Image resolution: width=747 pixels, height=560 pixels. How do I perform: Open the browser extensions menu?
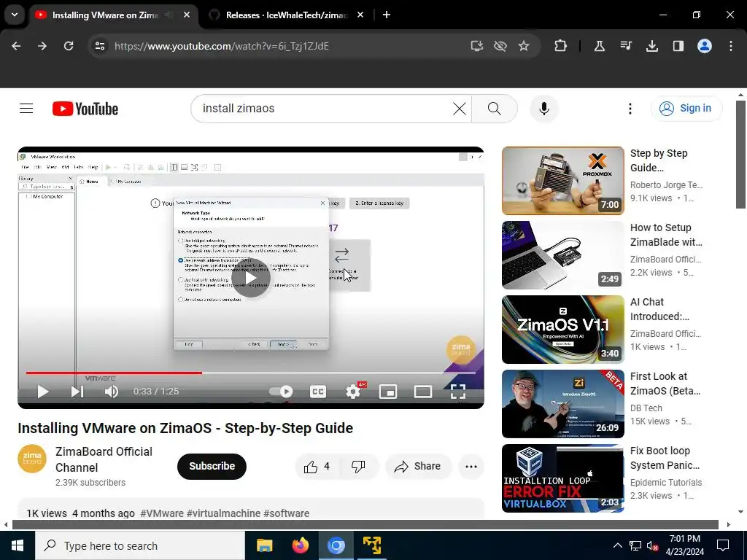tap(561, 46)
